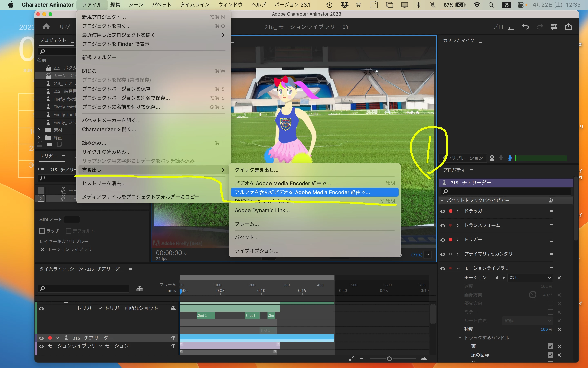Click the 強度 100 % value
The image size is (588, 368).
(546, 329)
